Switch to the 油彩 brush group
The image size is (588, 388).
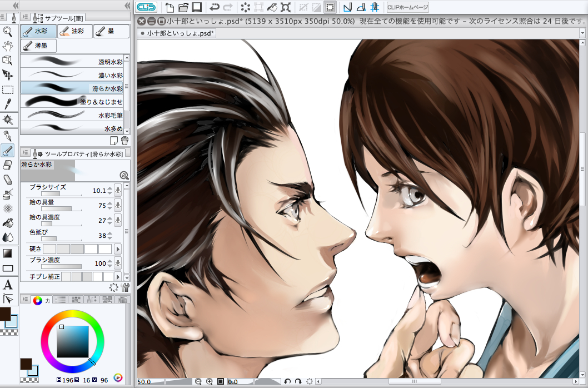coord(75,32)
